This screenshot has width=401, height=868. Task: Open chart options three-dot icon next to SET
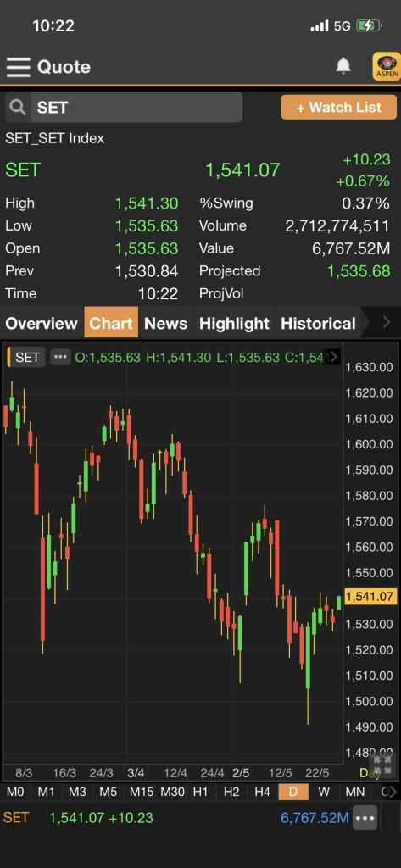(x=61, y=357)
